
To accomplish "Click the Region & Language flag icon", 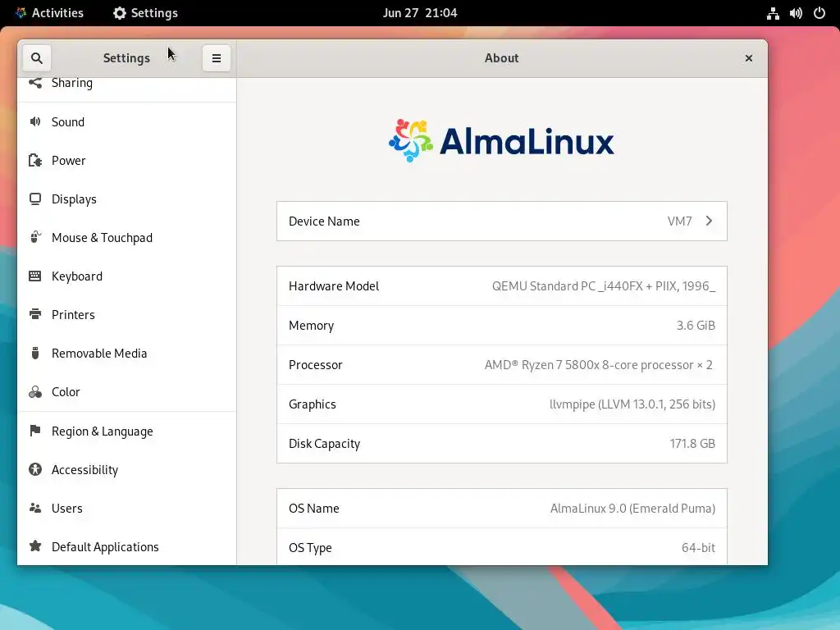I will tap(35, 431).
